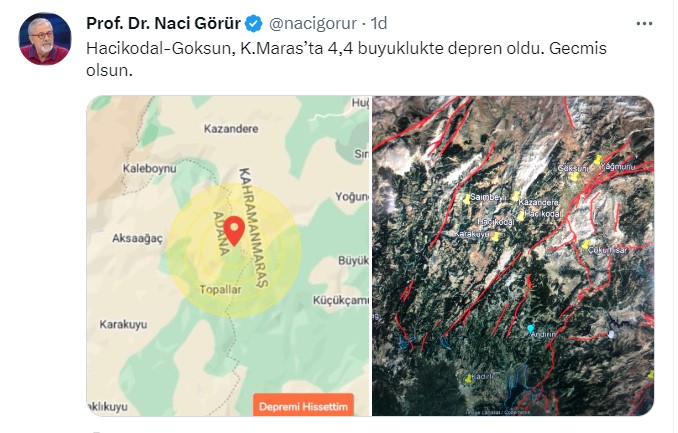Click the yellow pin beside Çukurhisar
Screen dimensions: 678x433
click(585, 244)
